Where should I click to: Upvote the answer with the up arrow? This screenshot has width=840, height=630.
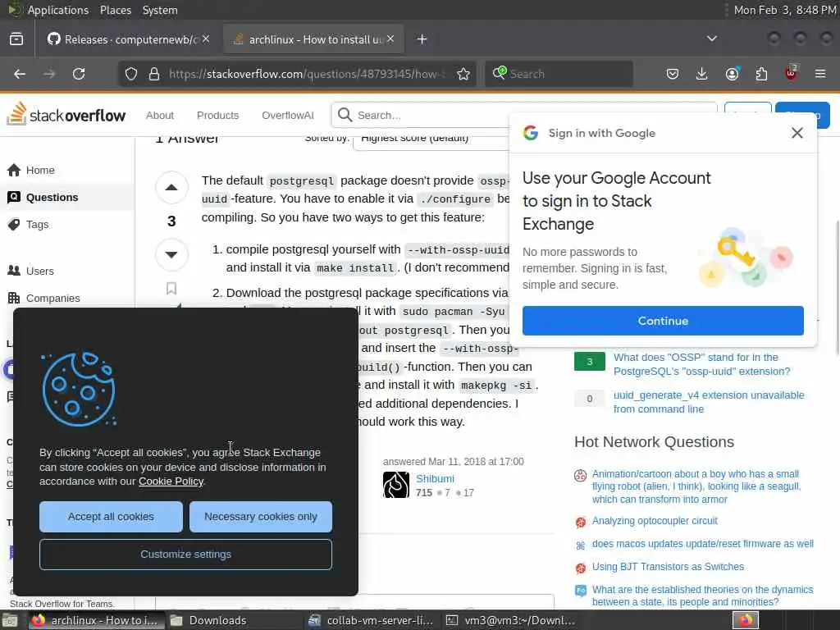click(x=171, y=188)
